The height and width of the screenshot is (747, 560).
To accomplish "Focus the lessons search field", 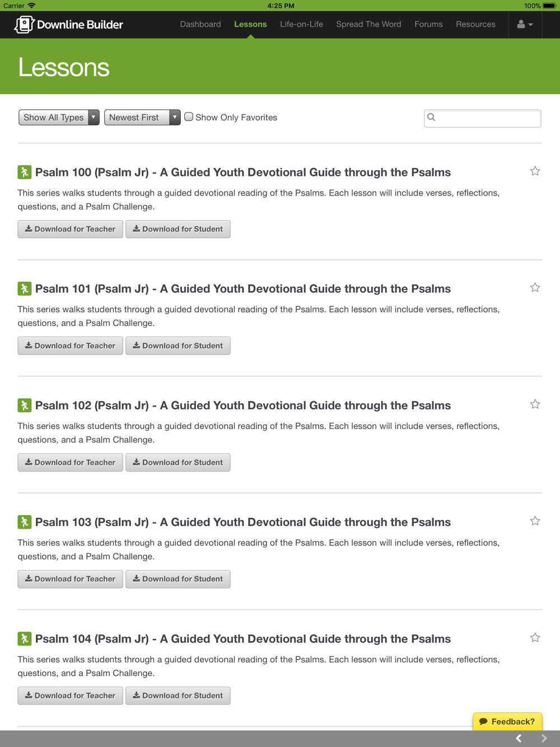I will (482, 118).
